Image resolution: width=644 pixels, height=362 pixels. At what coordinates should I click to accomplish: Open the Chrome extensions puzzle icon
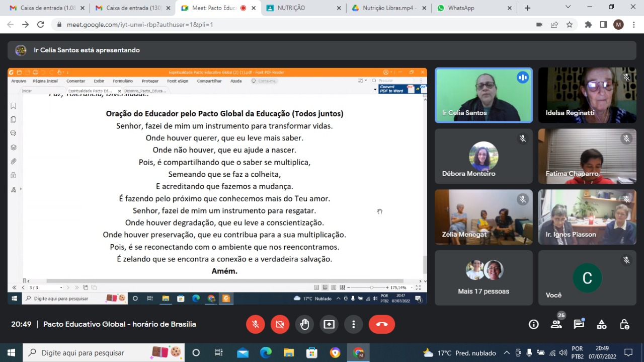(x=588, y=25)
